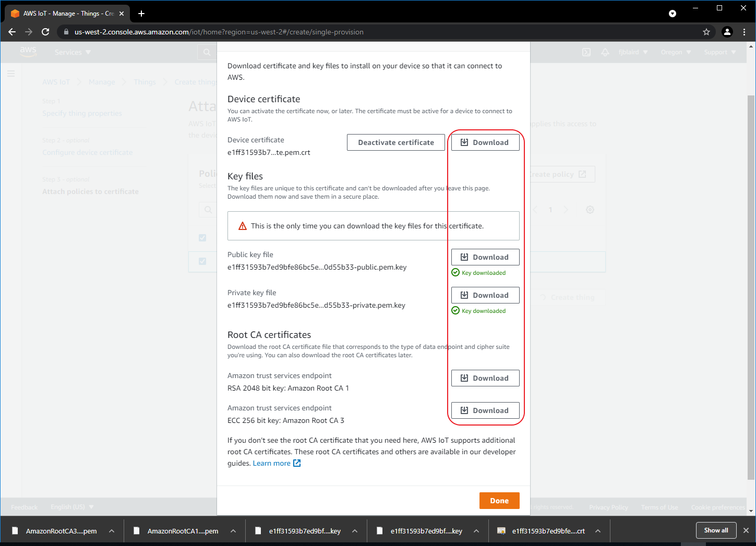756x546 pixels.
Task: Download the private key file
Action: [x=485, y=295]
